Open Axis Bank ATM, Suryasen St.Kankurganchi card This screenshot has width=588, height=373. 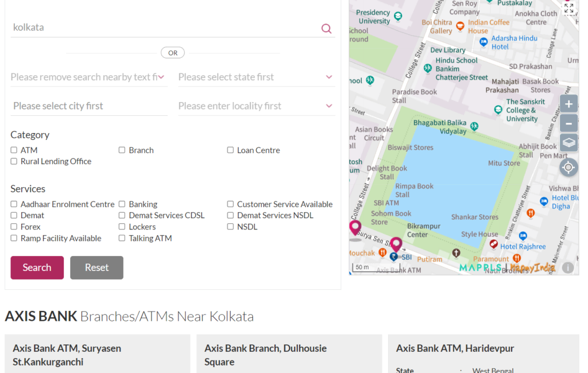click(98, 354)
